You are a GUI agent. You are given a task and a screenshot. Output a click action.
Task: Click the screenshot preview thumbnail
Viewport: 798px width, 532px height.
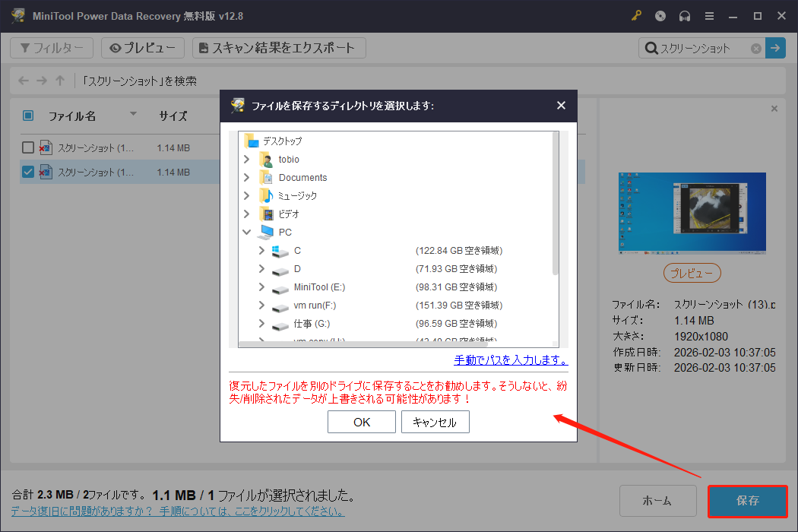pos(692,213)
